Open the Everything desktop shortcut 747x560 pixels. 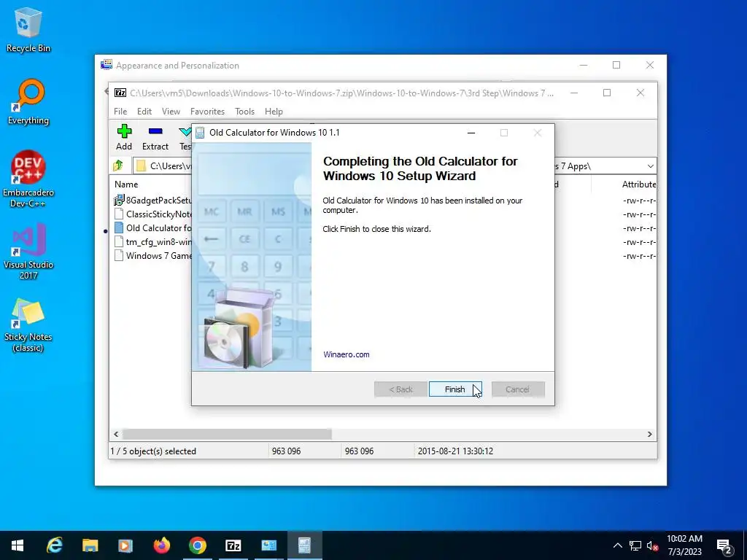pyautogui.click(x=28, y=102)
